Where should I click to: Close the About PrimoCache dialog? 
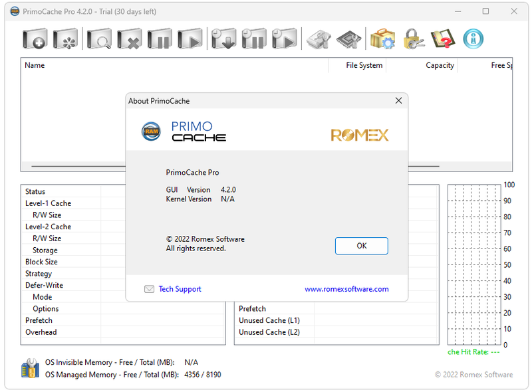(x=398, y=101)
